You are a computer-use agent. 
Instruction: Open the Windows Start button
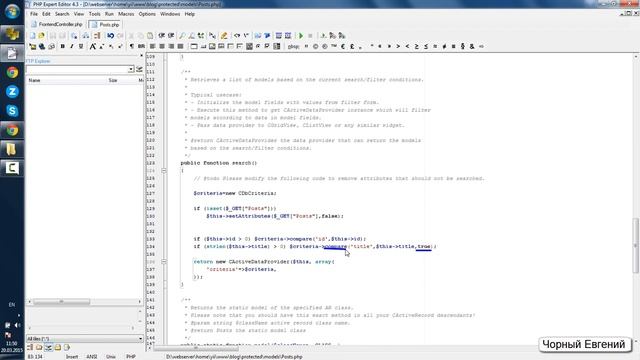pyautogui.click(x=12, y=11)
